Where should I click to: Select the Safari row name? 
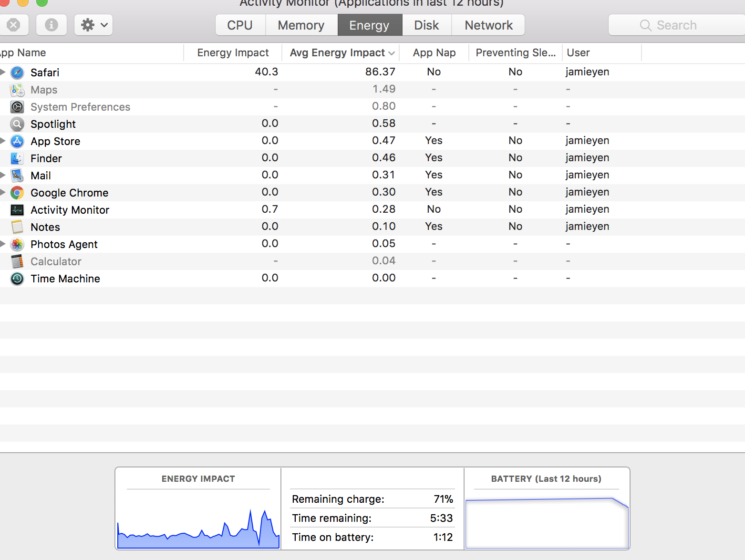(45, 73)
